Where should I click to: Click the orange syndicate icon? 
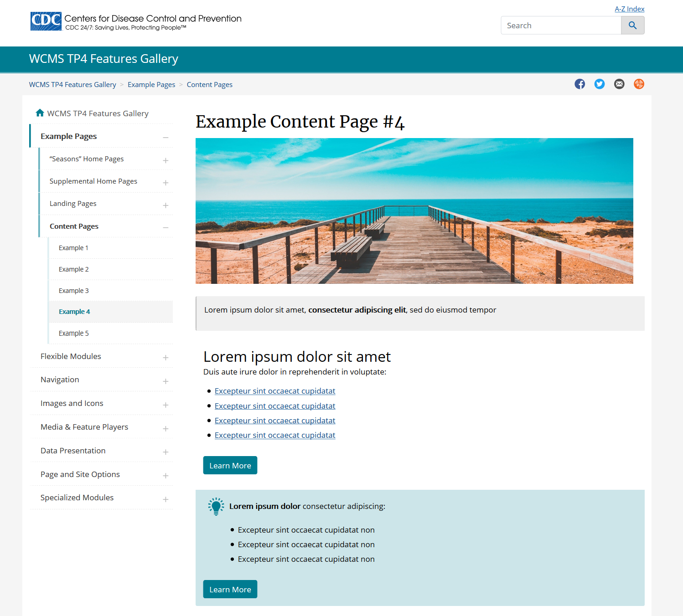tap(639, 84)
